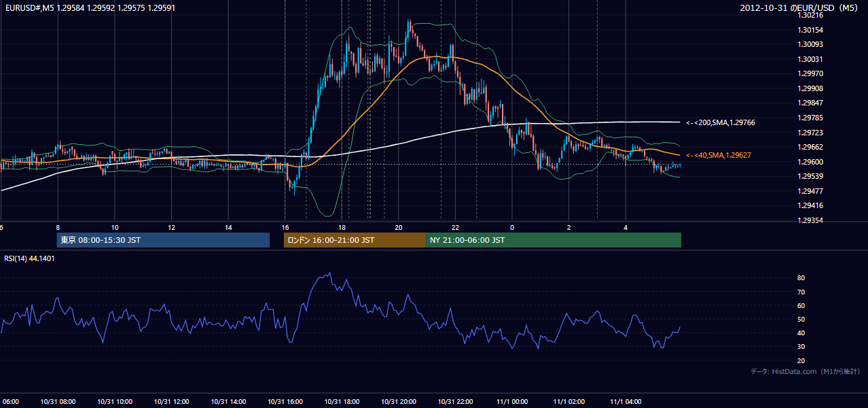The height and width of the screenshot is (408, 868).
Task: Click price axis value 1.29354
Action: [811, 220]
